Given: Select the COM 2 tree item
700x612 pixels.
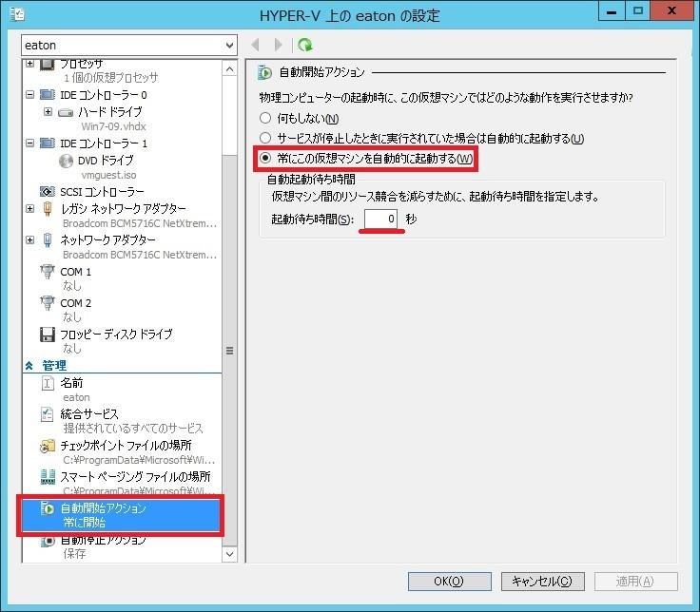Looking at the screenshot, I should pos(75,303).
